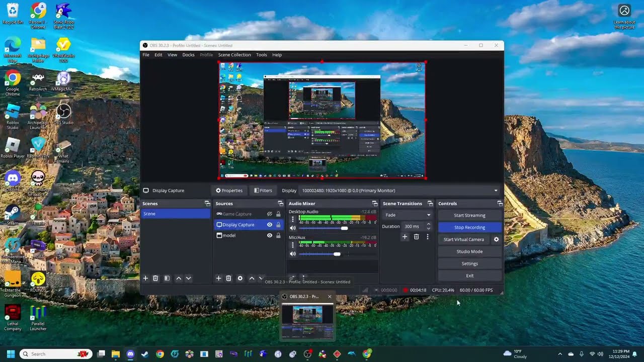This screenshot has height=362, width=644.
Task: Open the Scene Collection menu
Action: tap(234, 55)
